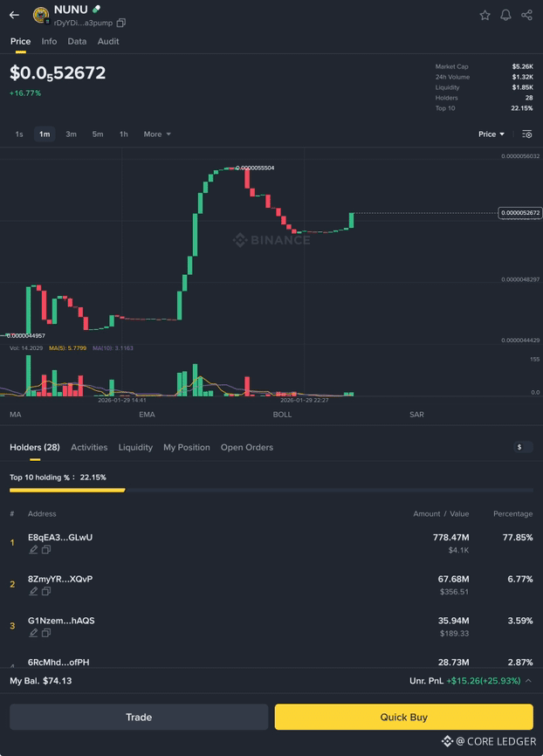Viewport: 543px width, 756px height.
Task: Click the current price label 0.0000052672
Action: point(519,213)
